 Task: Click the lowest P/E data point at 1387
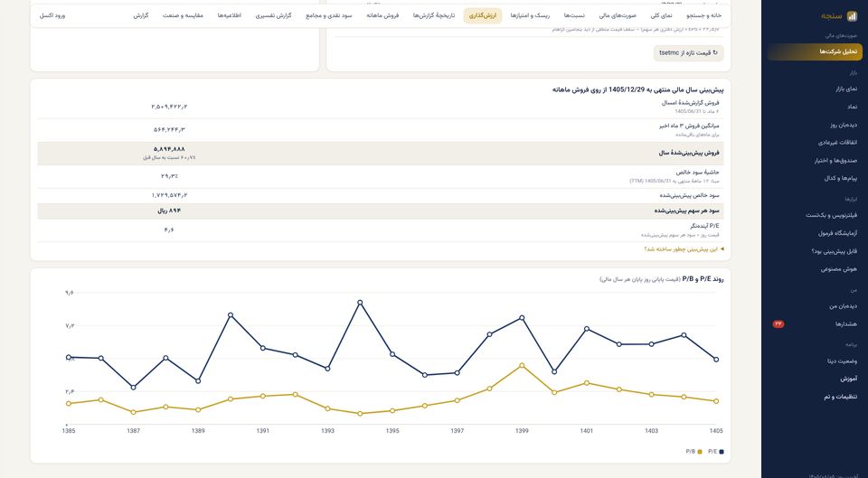click(134, 388)
